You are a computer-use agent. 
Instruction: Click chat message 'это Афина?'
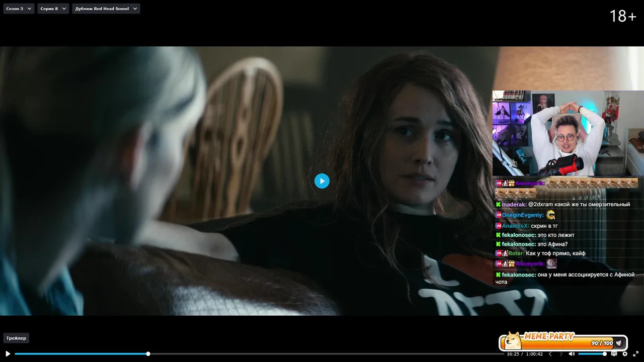[x=552, y=244]
